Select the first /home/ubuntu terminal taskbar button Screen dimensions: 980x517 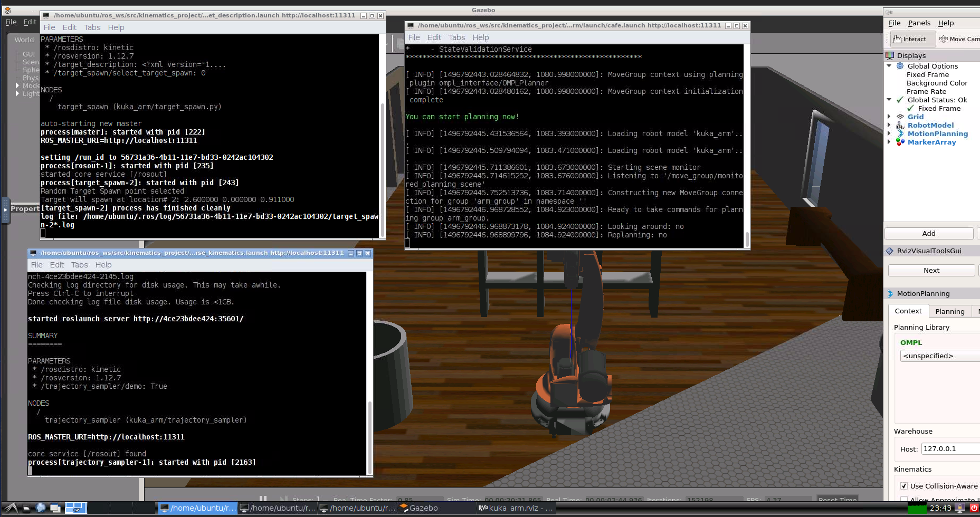[198, 508]
